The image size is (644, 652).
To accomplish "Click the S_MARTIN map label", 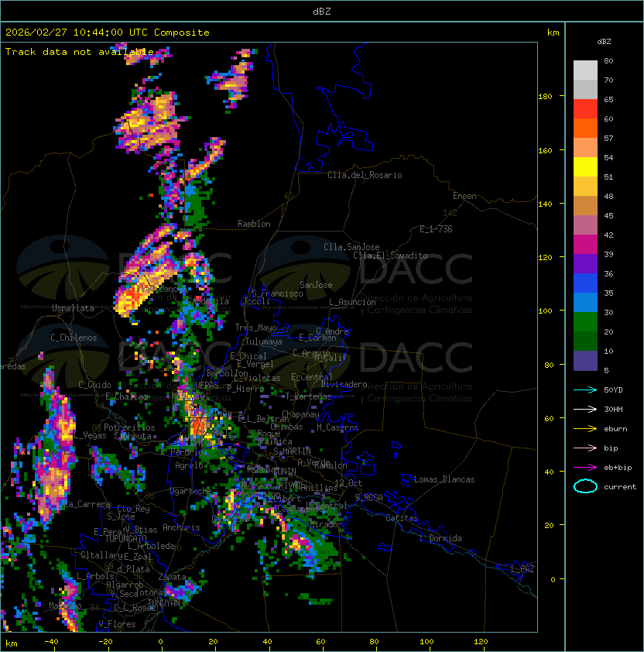I will tap(292, 451).
